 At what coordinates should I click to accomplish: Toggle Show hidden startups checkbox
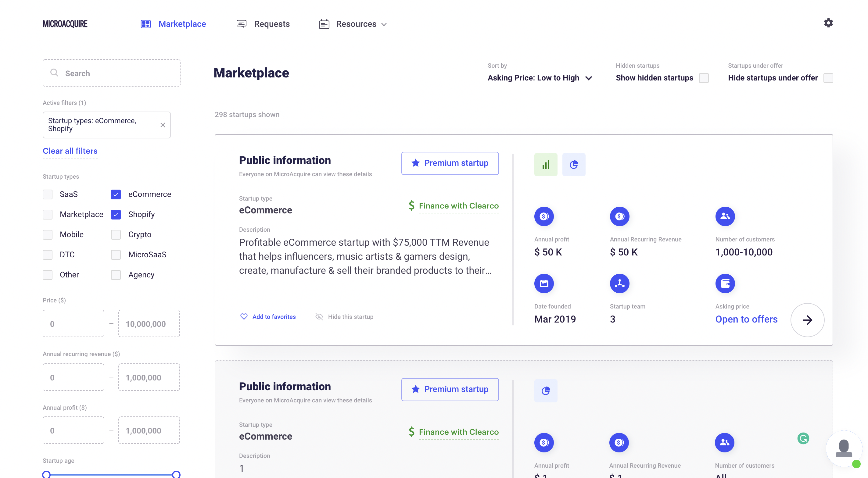click(704, 78)
